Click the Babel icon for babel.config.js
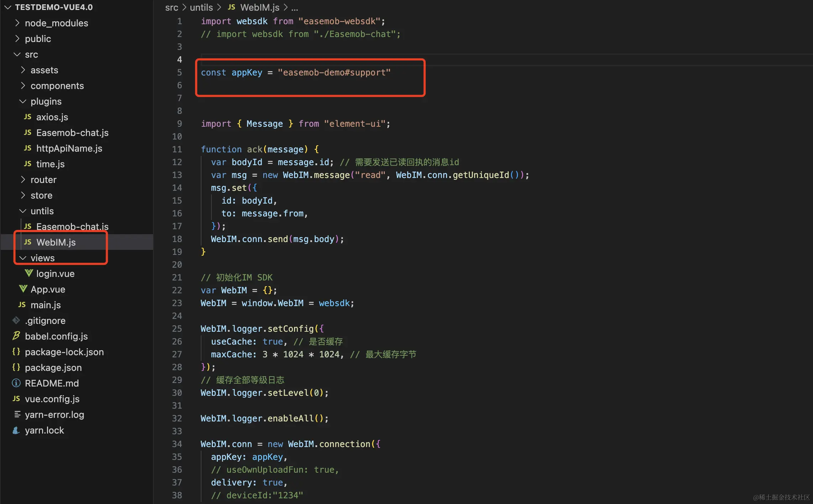 pos(16,336)
